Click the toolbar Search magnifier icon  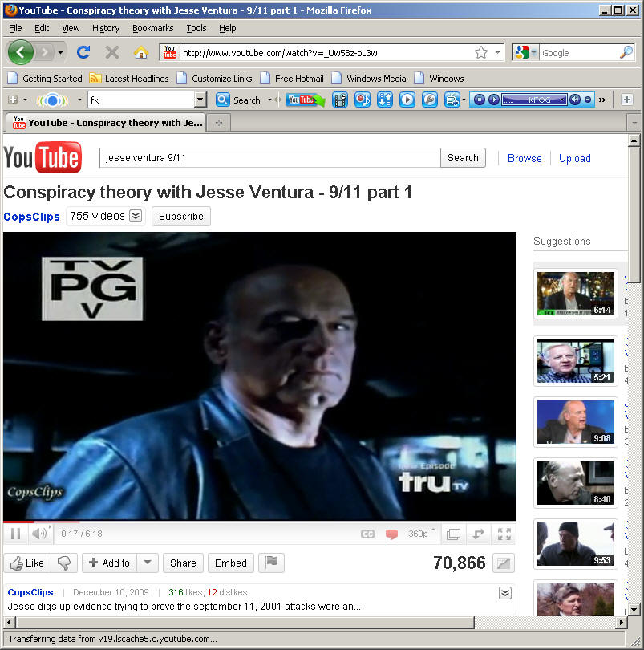[x=222, y=100]
